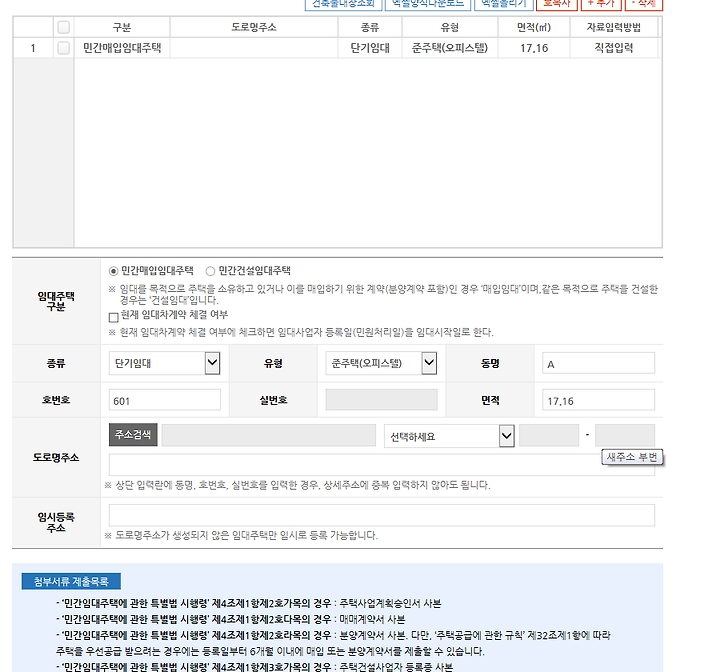Open the 유형 dropdown showing 준주택(오피스텔)
720x672 pixels.
click(x=381, y=363)
